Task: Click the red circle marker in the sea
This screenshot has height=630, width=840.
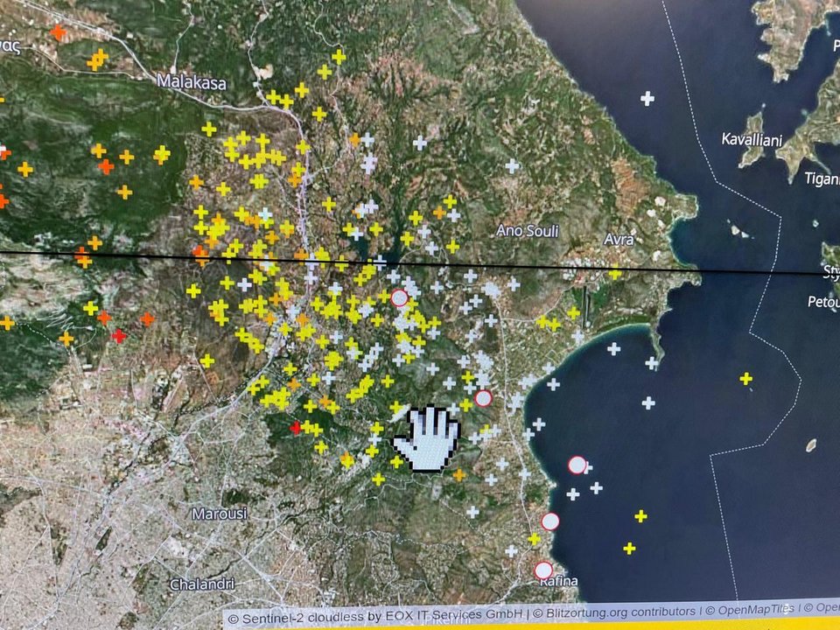Action: tap(577, 465)
